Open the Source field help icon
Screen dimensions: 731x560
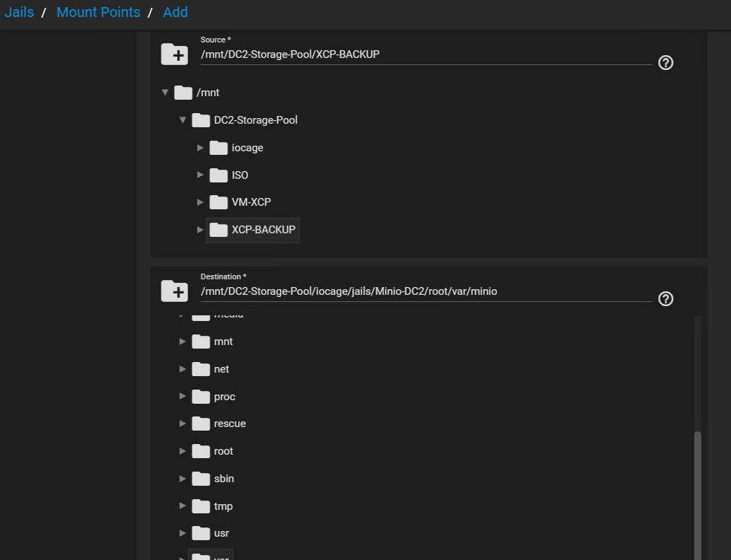tap(665, 62)
